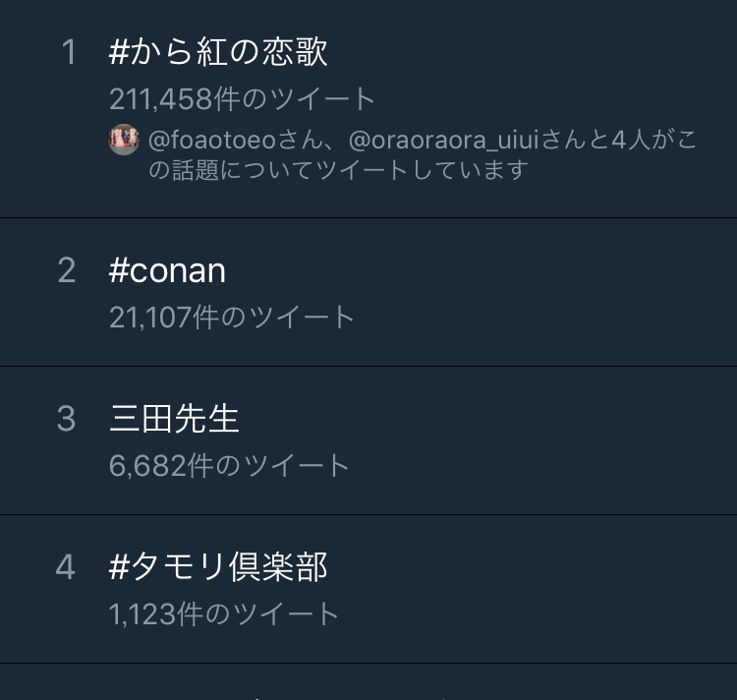The image size is (737, 700).
Task: Click rank number 1 in trends list
Action: (67, 53)
